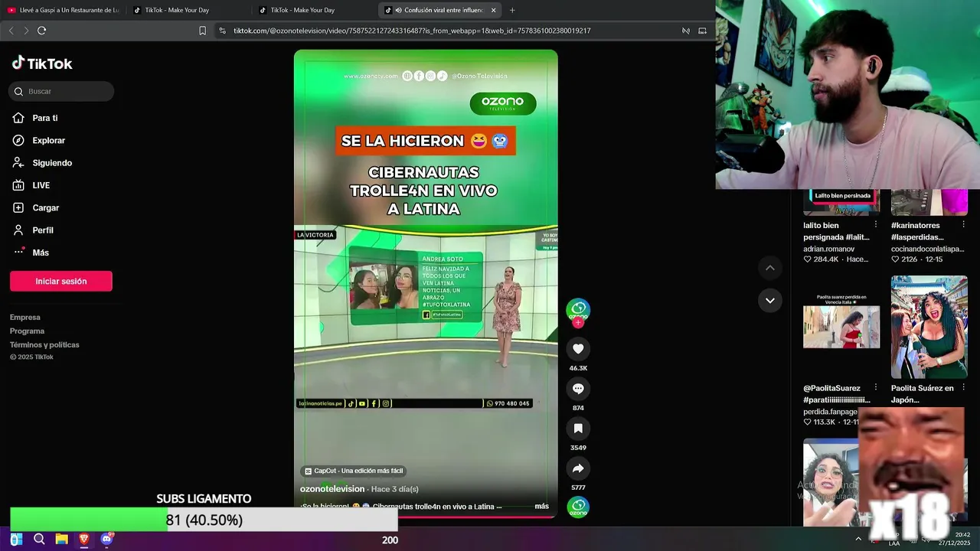Open comments on the video
The image size is (980, 551).
coord(578,389)
